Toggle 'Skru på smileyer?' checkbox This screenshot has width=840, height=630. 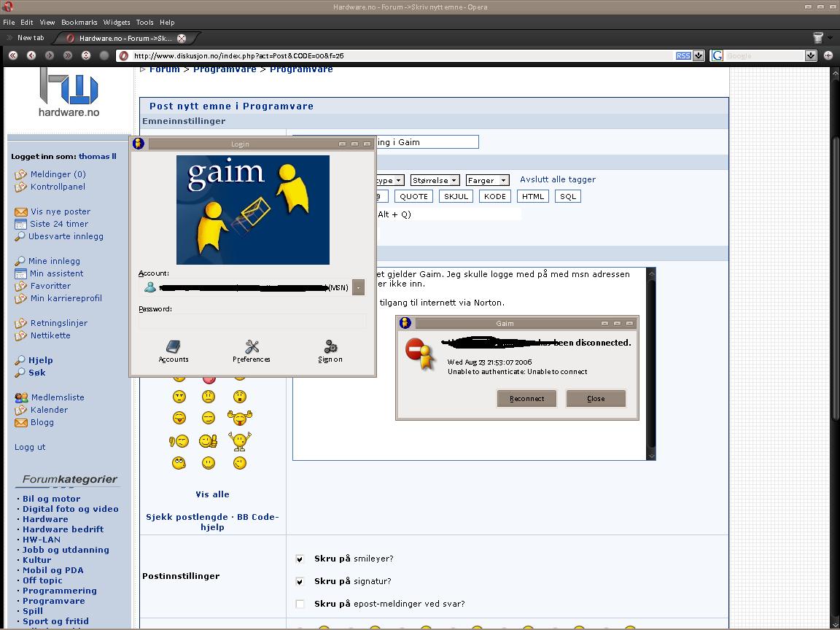(x=300, y=559)
